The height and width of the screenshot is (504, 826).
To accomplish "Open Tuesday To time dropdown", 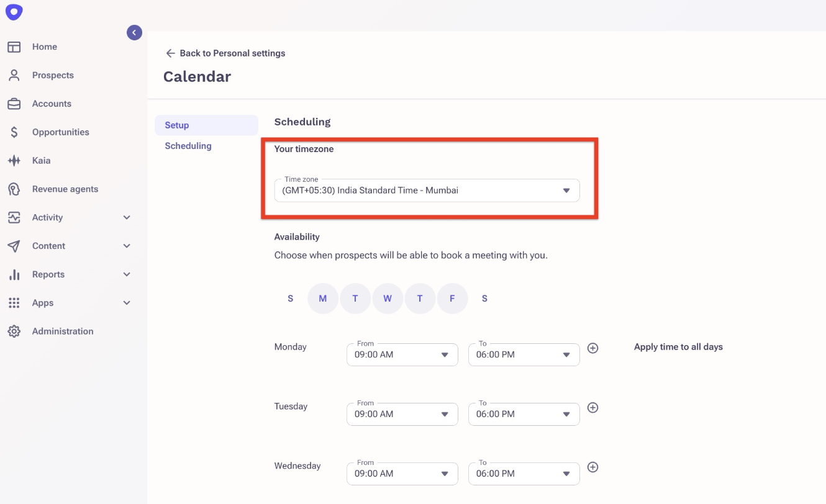I will [524, 414].
